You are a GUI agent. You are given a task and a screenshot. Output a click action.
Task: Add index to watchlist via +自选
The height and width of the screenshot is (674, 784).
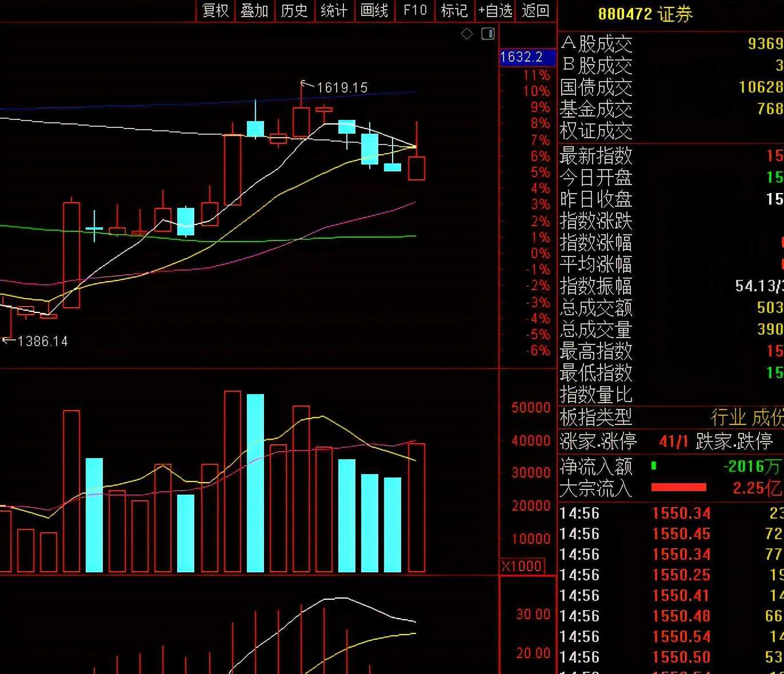[495, 10]
